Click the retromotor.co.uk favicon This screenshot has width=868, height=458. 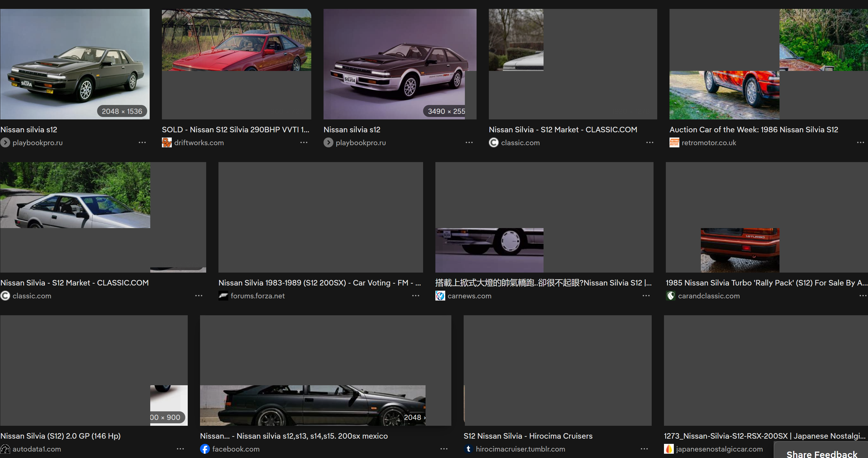[x=674, y=142]
